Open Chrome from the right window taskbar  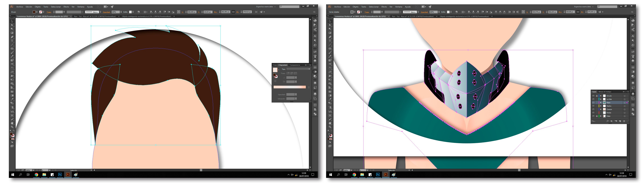(354, 175)
